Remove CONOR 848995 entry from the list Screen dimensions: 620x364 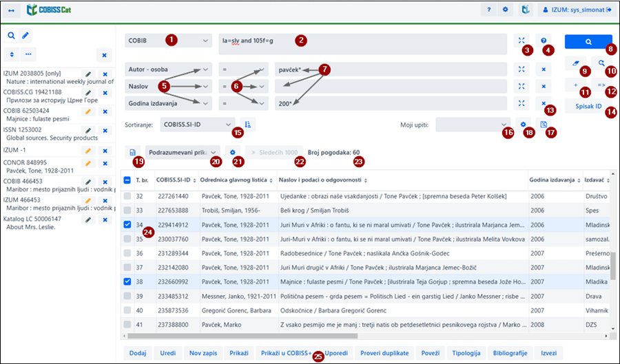[105, 163]
